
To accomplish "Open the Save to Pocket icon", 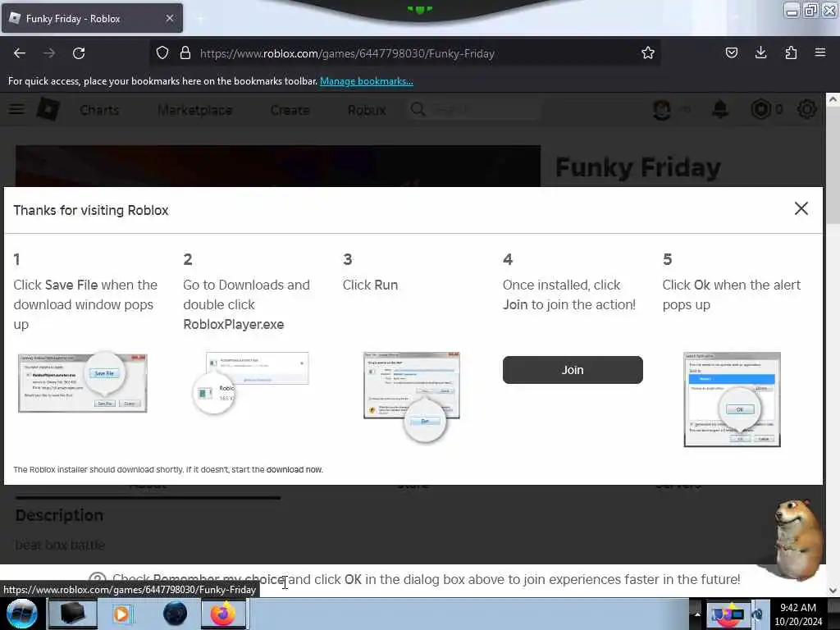I will (731, 52).
